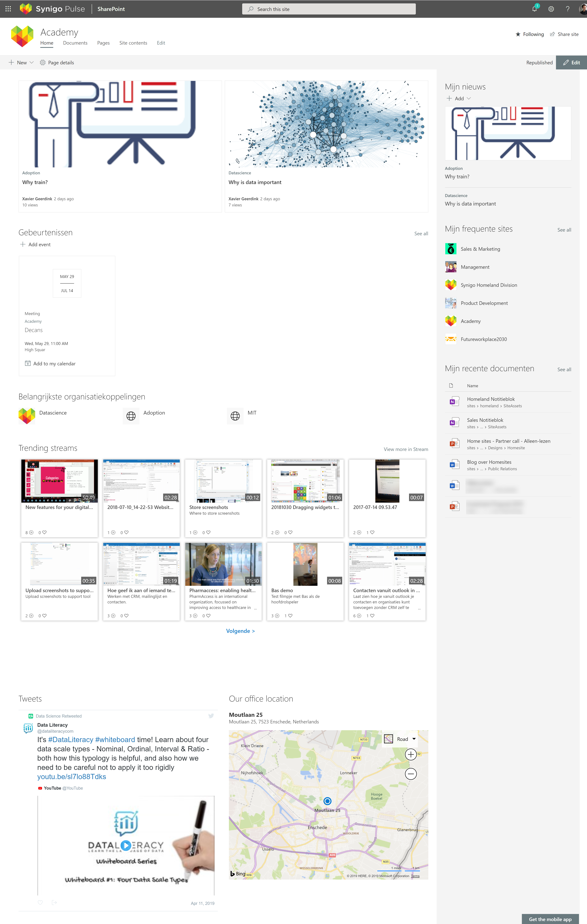
Task: Like the Store screenshots video
Action: coord(208,532)
